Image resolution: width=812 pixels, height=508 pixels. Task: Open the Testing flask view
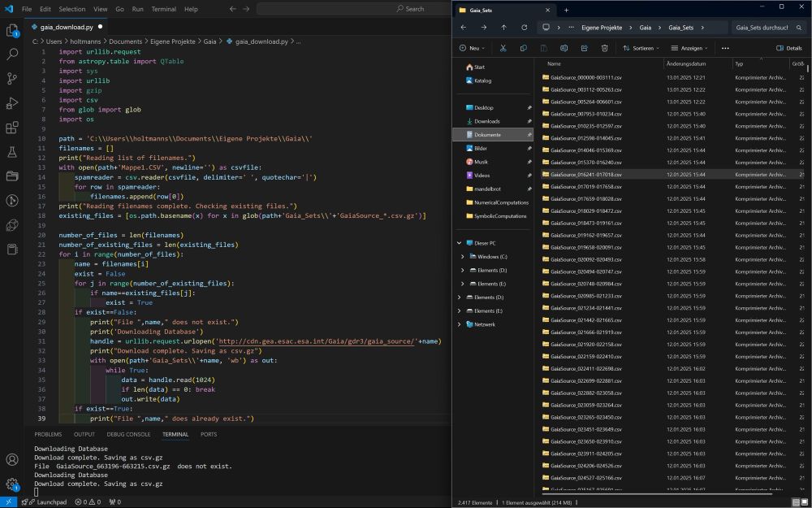pos(12,151)
